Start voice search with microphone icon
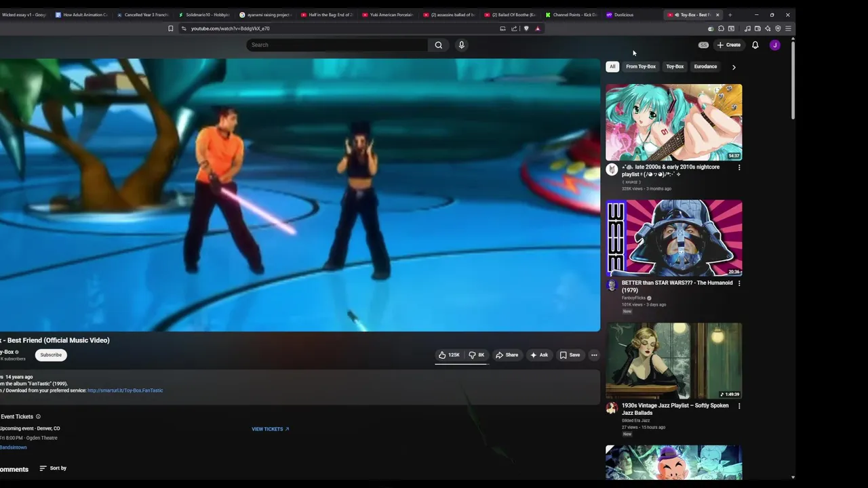 [x=461, y=45]
